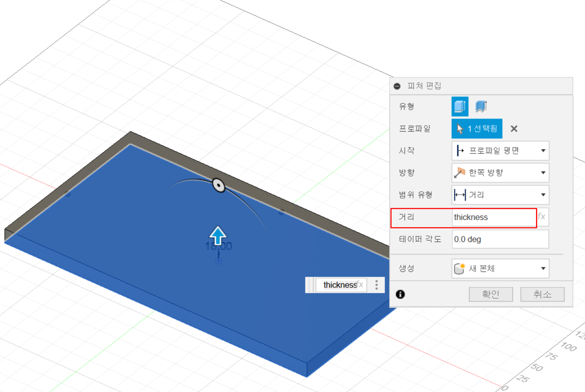This screenshot has width=585, height=392.
Task: Click the circular taper angle manipulator
Action: point(219,185)
